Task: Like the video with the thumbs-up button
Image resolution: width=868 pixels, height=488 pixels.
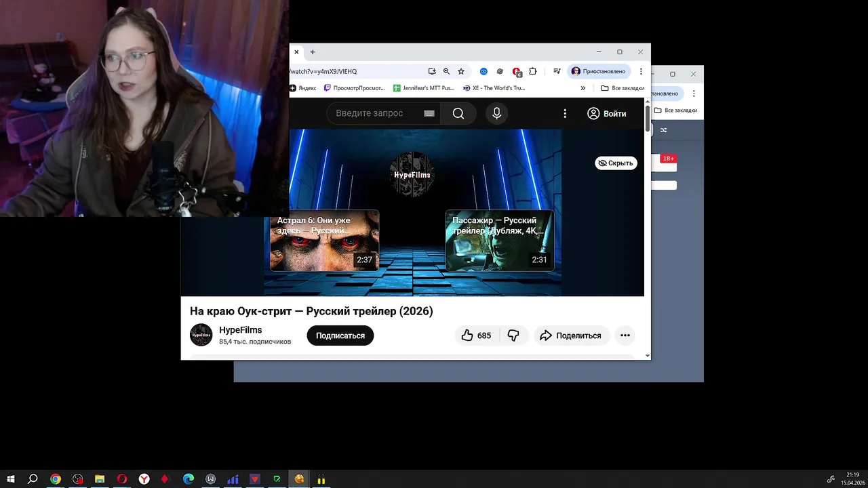Action: tap(476, 335)
